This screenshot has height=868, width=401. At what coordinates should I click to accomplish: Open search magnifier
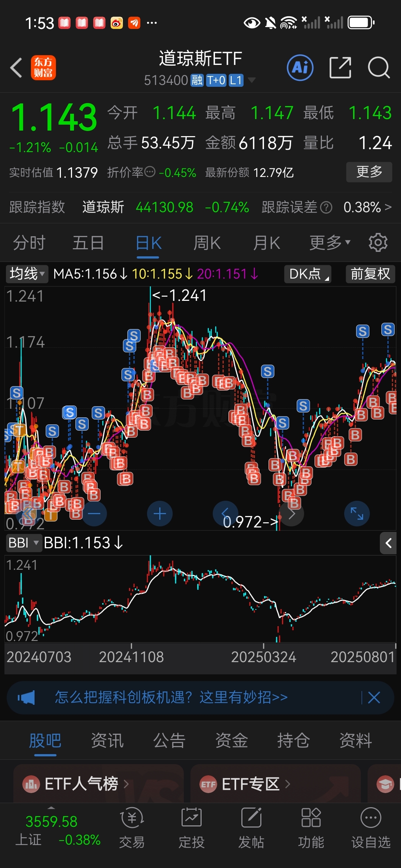(379, 68)
